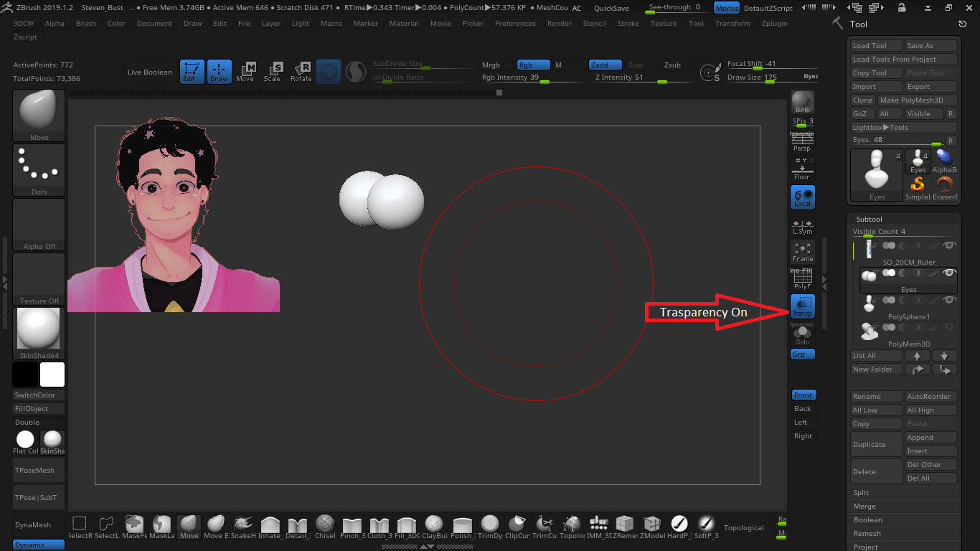Open the Alpha Off selector
The width and height of the screenshot is (980, 551).
[39, 225]
